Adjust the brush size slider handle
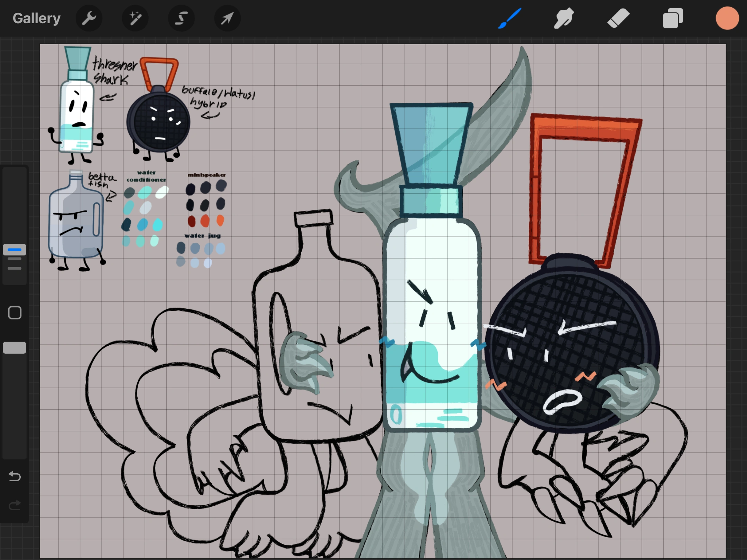 pyautogui.click(x=15, y=250)
